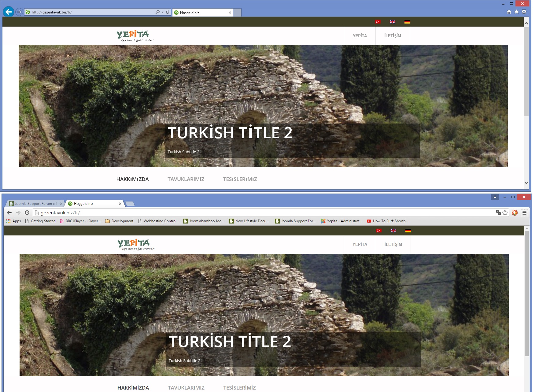Close the Hoşgeldiniz tab in IE
This screenshot has height=392, width=539.
click(230, 13)
